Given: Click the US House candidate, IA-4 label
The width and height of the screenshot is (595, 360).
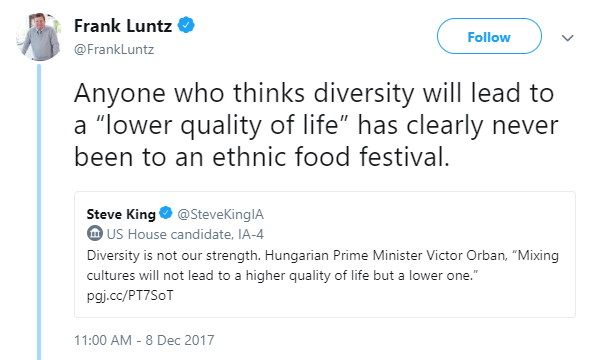Looking at the screenshot, I should click(x=185, y=234).
